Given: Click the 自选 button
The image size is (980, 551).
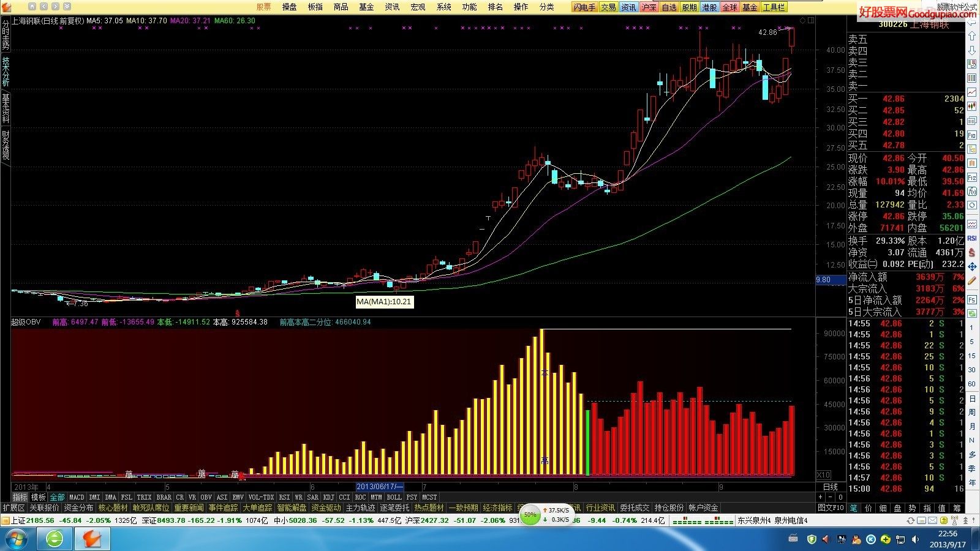Looking at the screenshot, I should (669, 7).
